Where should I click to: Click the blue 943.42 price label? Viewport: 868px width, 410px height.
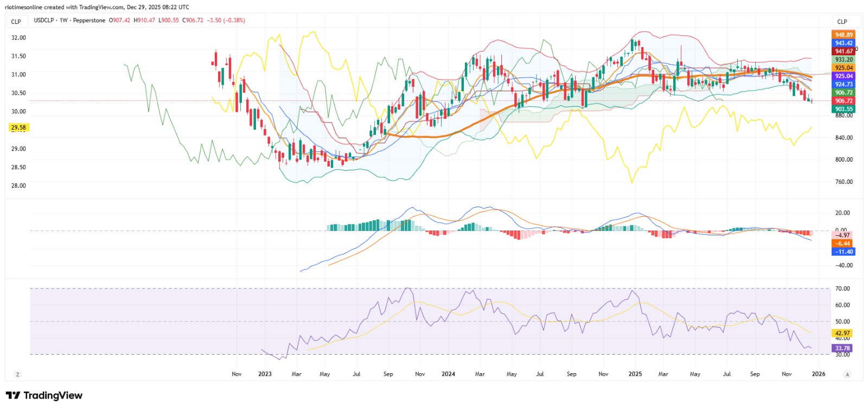pos(844,43)
